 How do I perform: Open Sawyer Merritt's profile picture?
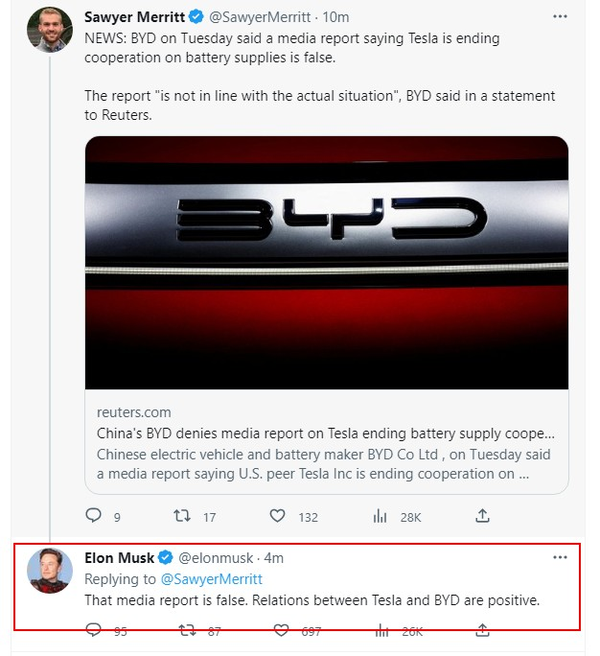click(50, 30)
